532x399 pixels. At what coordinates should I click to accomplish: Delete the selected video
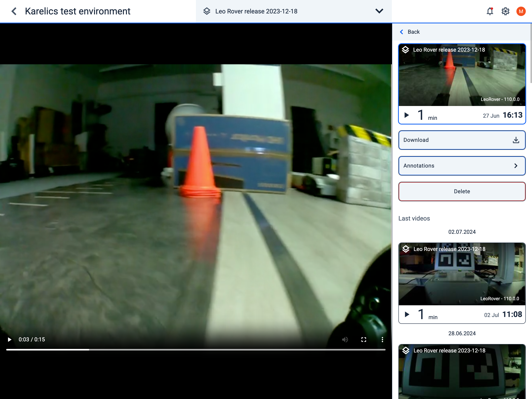point(462,191)
